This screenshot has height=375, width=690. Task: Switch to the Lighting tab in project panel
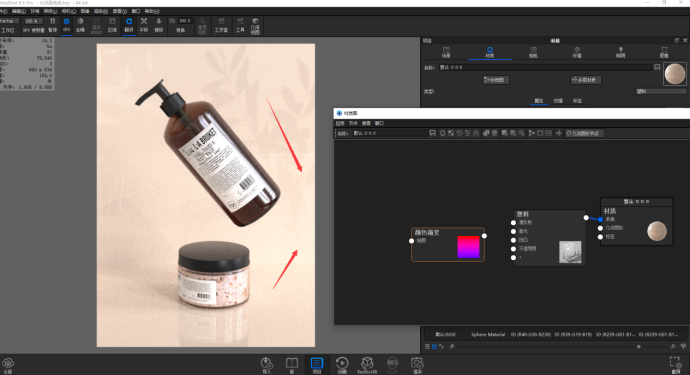click(620, 52)
